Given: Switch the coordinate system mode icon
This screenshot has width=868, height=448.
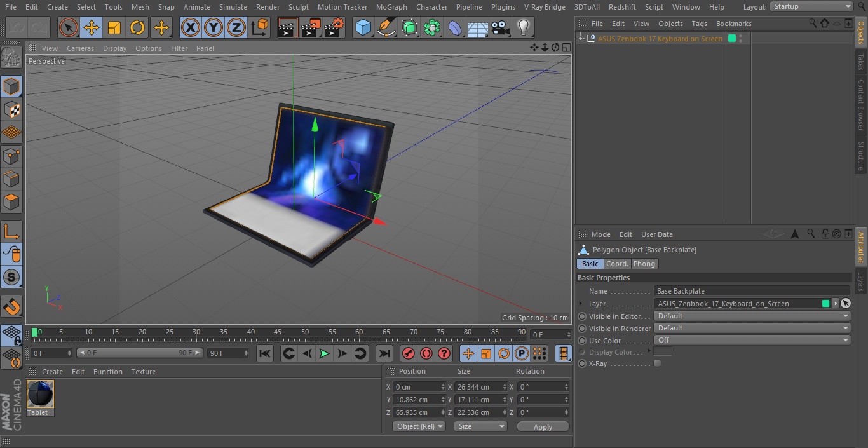Looking at the screenshot, I should 260,27.
